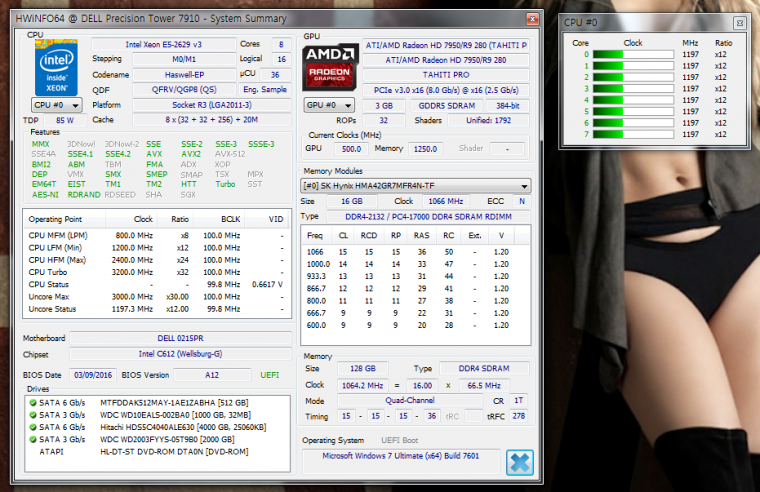The width and height of the screenshot is (760, 492).
Task: Click the 384-bit bus width field
Action: 507,106
